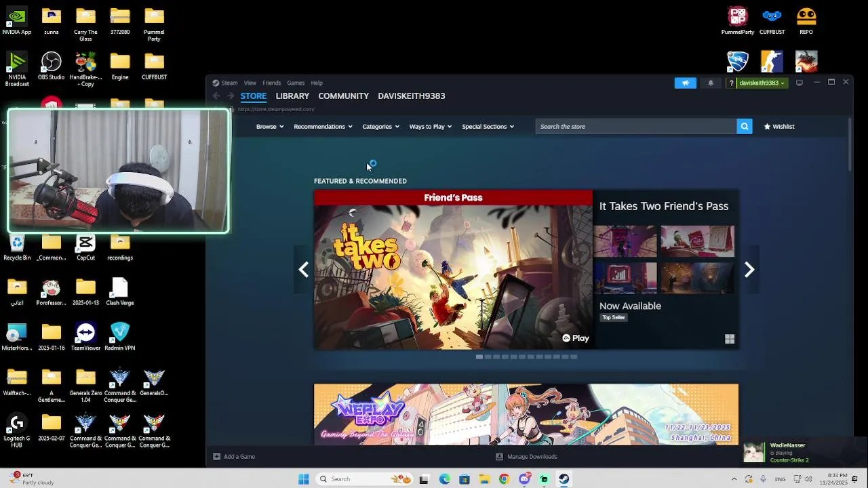Open the weather widget on taskbar
This screenshot has width=868, height=488.
click(x=31, y=479)
